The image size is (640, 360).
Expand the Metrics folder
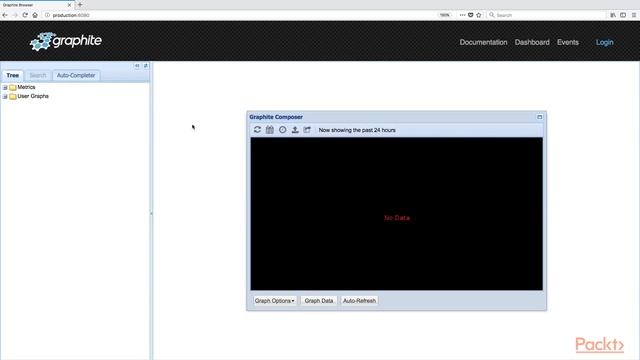[x=5, y=87]
